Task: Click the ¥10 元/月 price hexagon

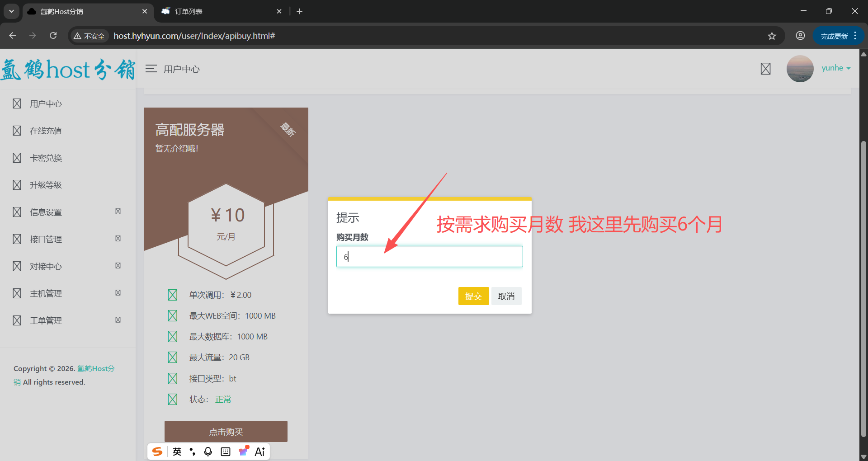Action: 226,225
